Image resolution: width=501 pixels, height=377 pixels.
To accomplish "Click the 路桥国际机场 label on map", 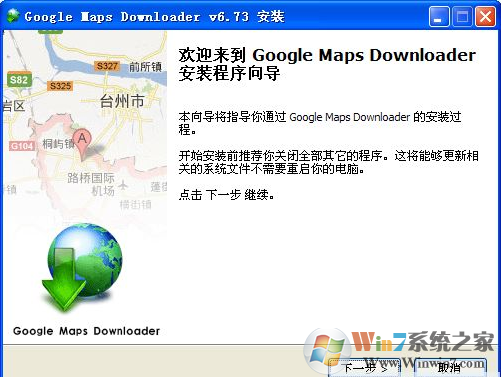I will pos(91,184).
